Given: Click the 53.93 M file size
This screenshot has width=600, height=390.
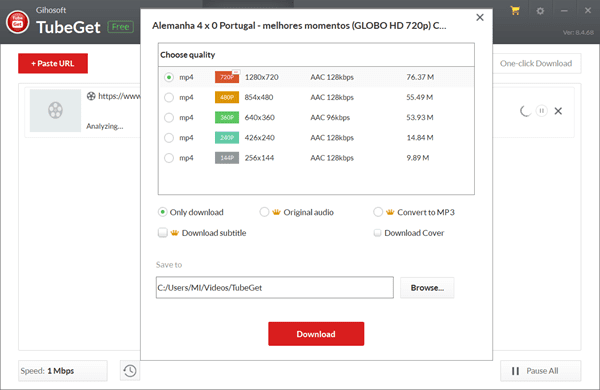Looking at the screenshot, I should (420, 117).
